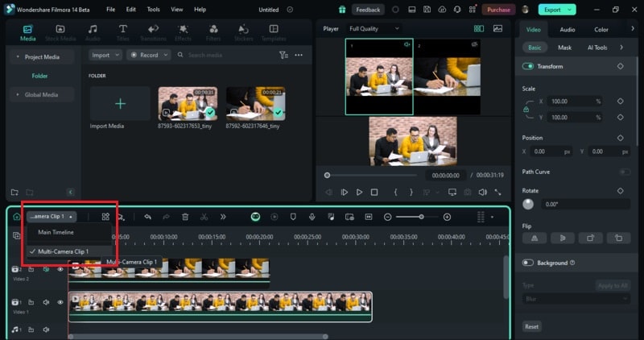Image resolution: width=644 pixels, height=340 pixels.
Task: Select the 87592-602317646_tiny clip thumbnail
Action: [255, 104]
